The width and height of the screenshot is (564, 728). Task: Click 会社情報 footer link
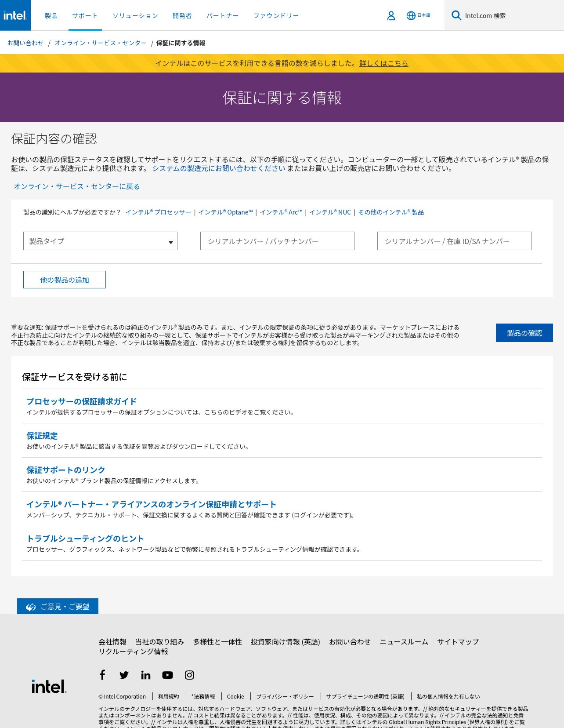pos(112,642)
